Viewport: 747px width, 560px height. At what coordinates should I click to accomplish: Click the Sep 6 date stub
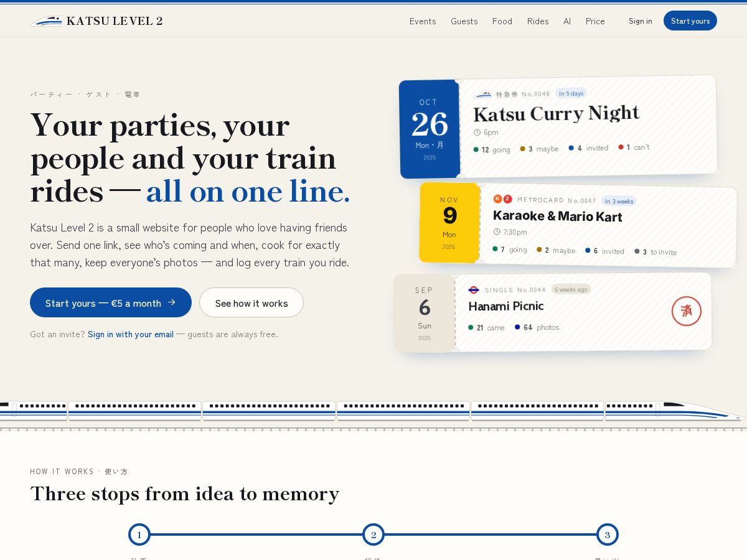(425, 314)
